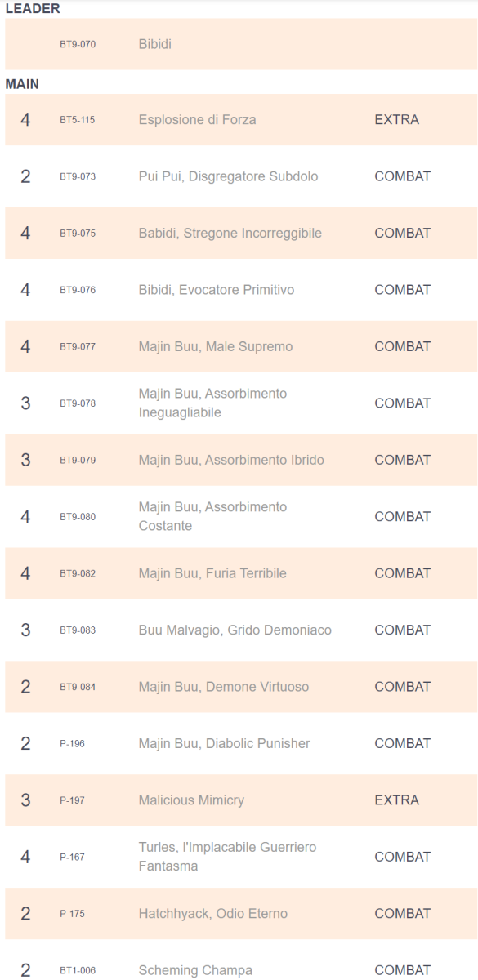Click card code P-197

tap(72, 801)
